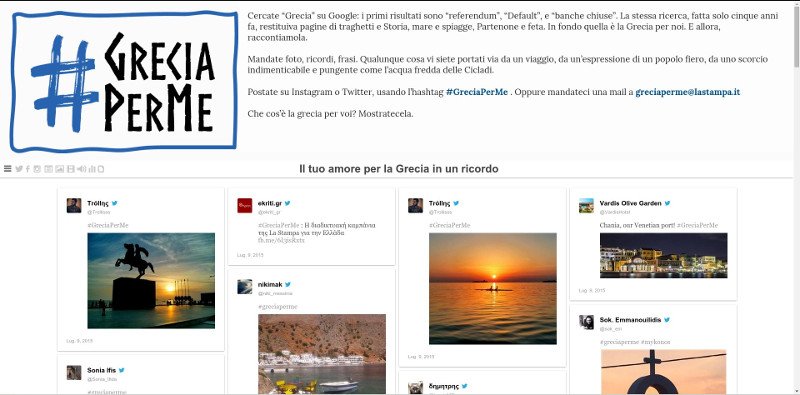
Task: Filter posts by Twitter icon in toolbar
Action: coord(19,169)
